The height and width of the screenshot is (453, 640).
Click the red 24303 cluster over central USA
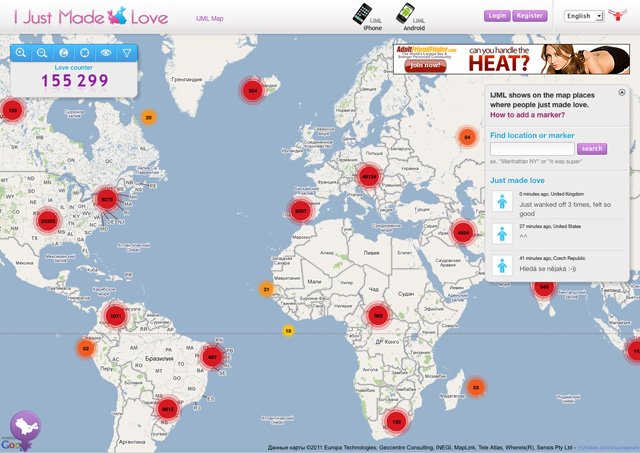pyautogui.click(x=48, y=221)
